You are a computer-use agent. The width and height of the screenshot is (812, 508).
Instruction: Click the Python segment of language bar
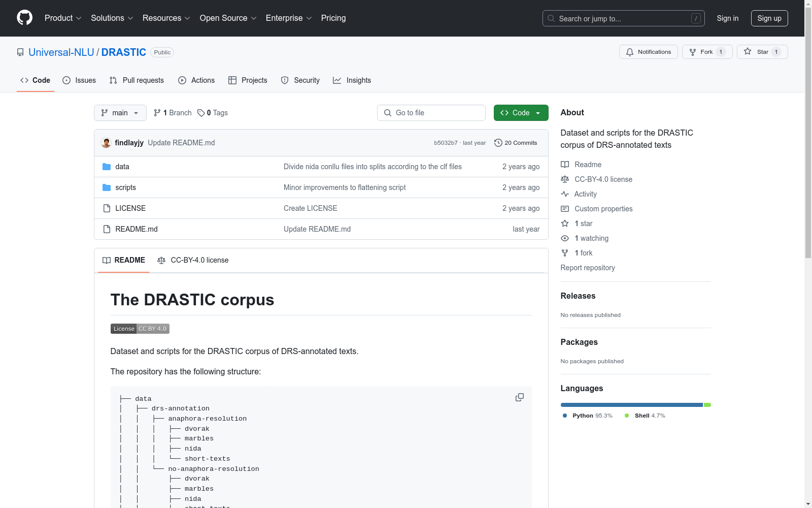(x=632, y=405)
